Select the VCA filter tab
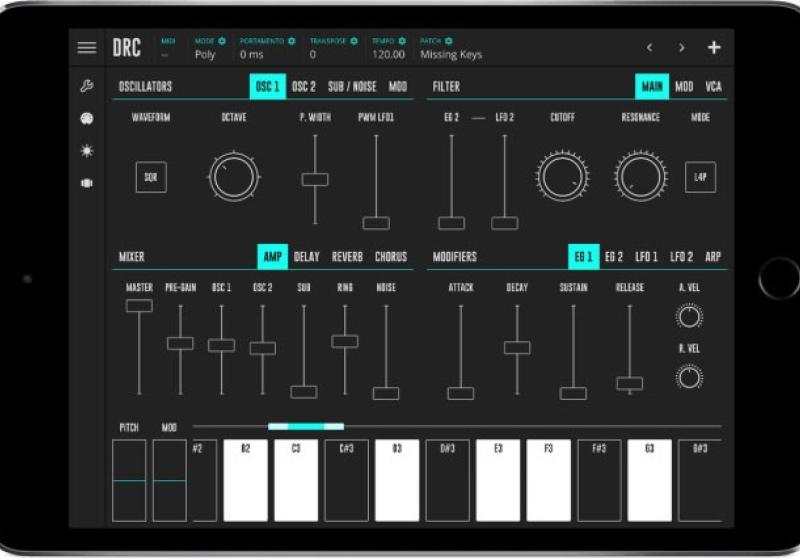800x560 pixels. tap(713, 87)
